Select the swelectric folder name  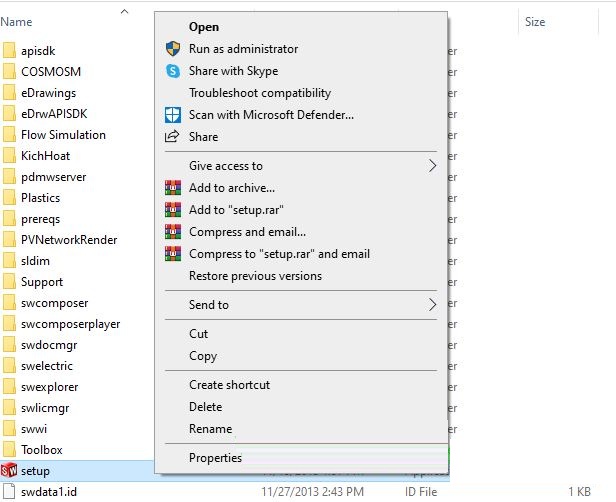click(x=47, y=366)
